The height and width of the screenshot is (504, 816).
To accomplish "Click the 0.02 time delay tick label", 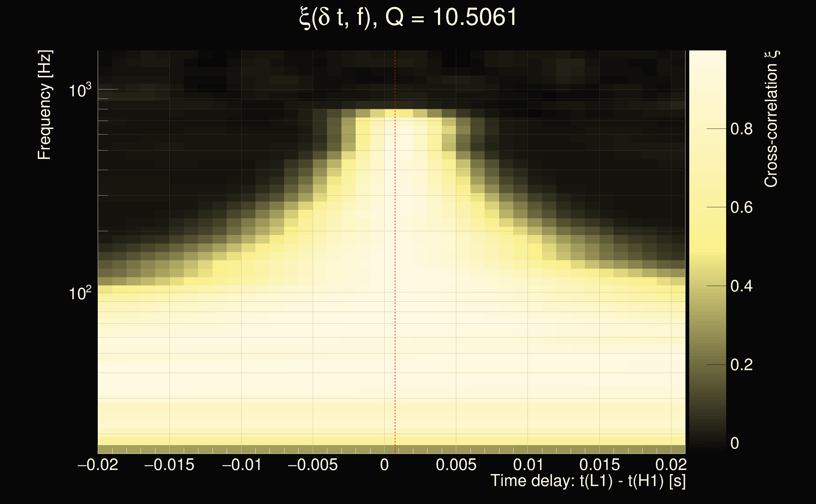I will 671,465.
